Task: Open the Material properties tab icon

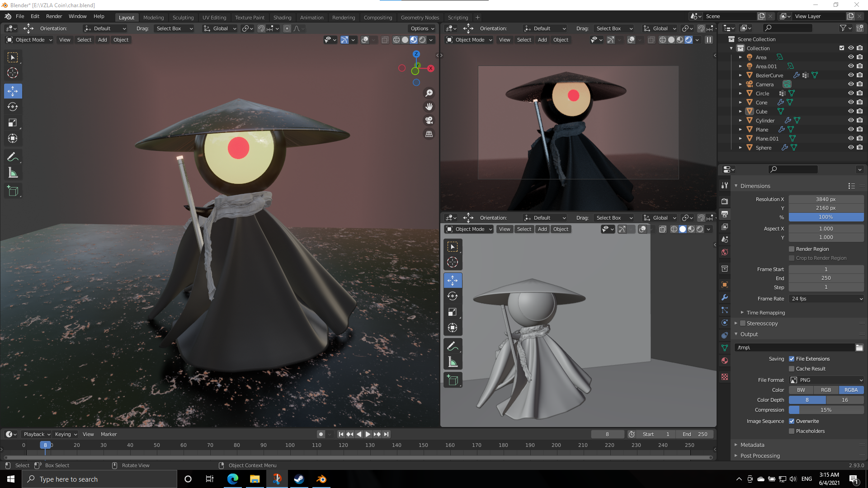Action: click(x=725, y=361)
